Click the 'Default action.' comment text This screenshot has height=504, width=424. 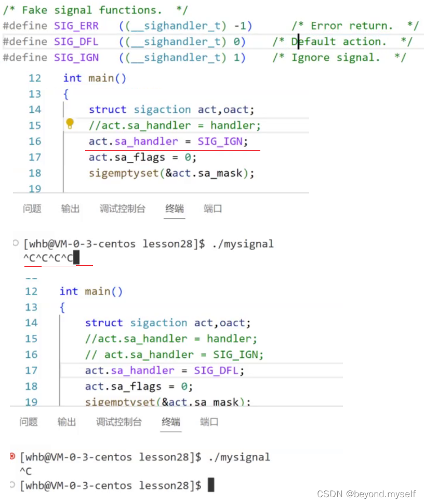click(339, 42)
